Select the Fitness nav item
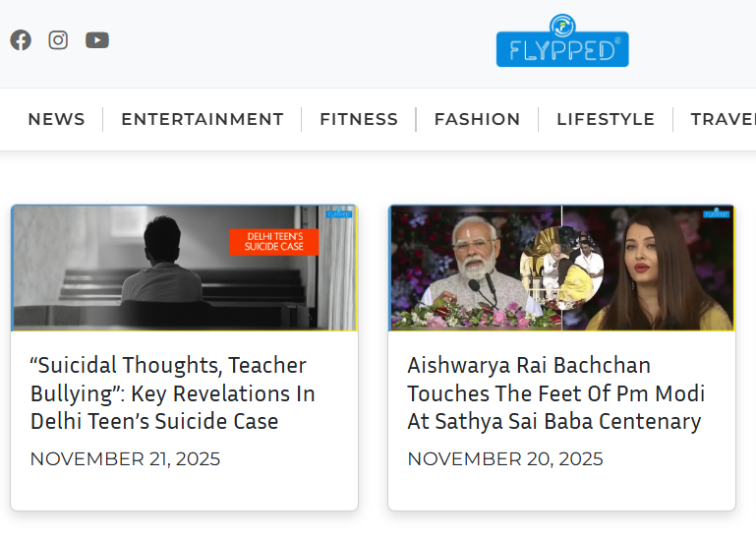Image resolution: width=756 pixels, height=540 pixels. 359,119
